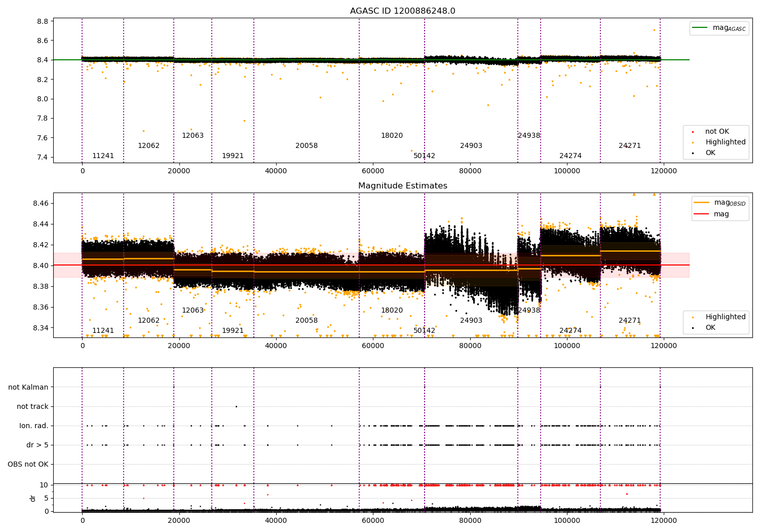Click OBSID label 12062 in Magnitude Estimates plot

tap(148, 321)
